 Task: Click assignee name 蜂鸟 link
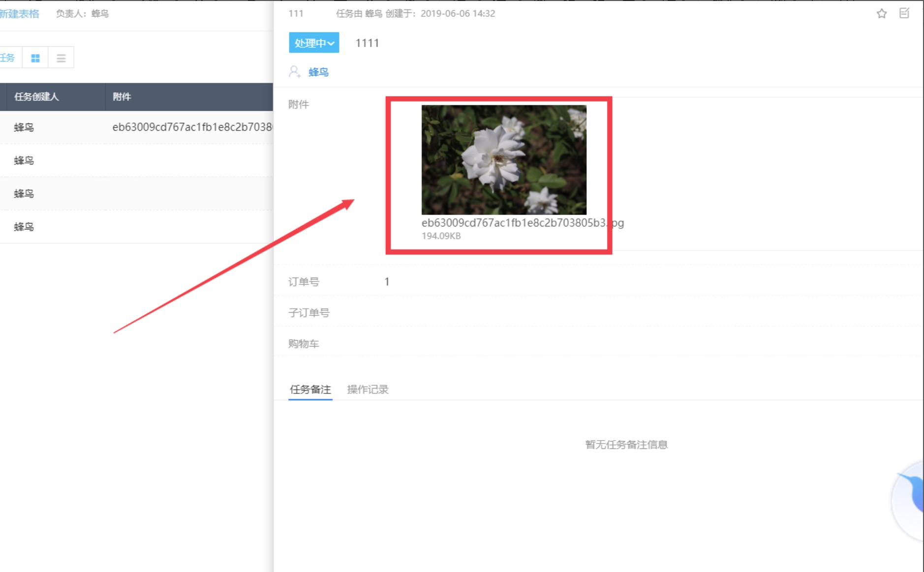point(318,72)
